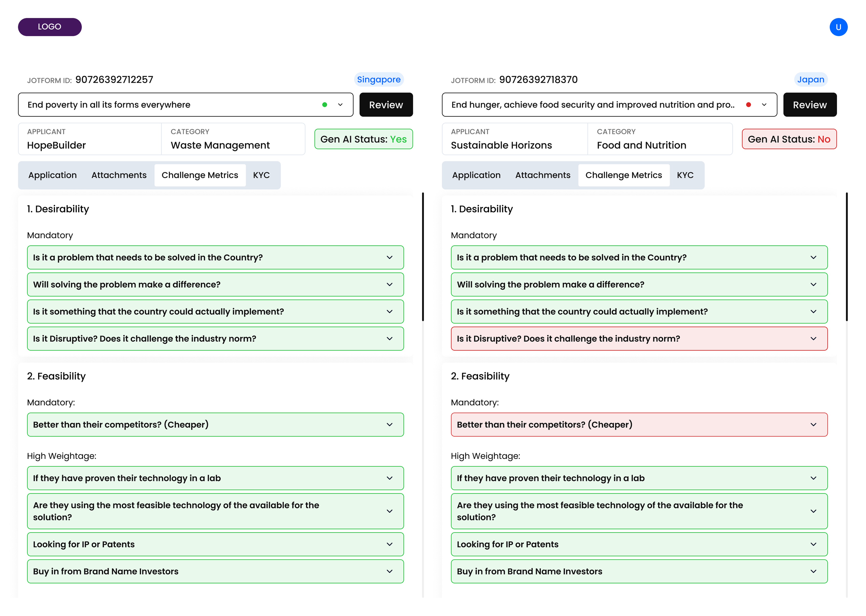The width and height of the screenshot is (866, 616).
Task: Click category Food and Nutrition
Action: (642, 145)
